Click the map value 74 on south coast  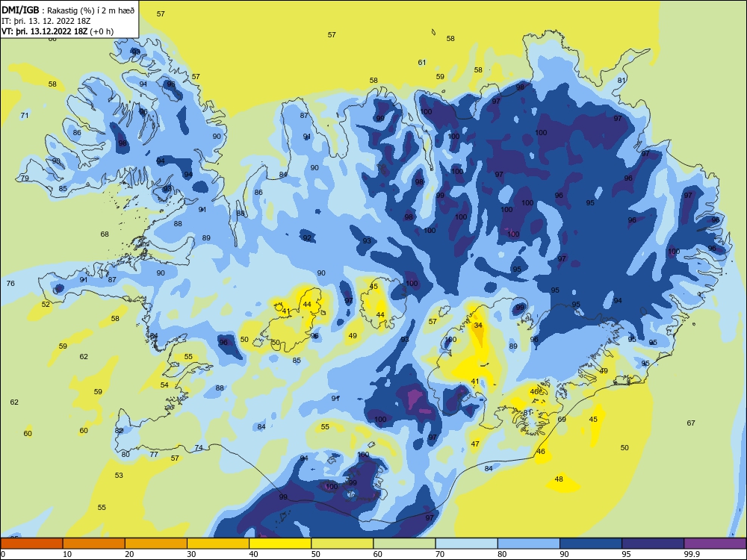pyautogui.click(x=199, y=447)
